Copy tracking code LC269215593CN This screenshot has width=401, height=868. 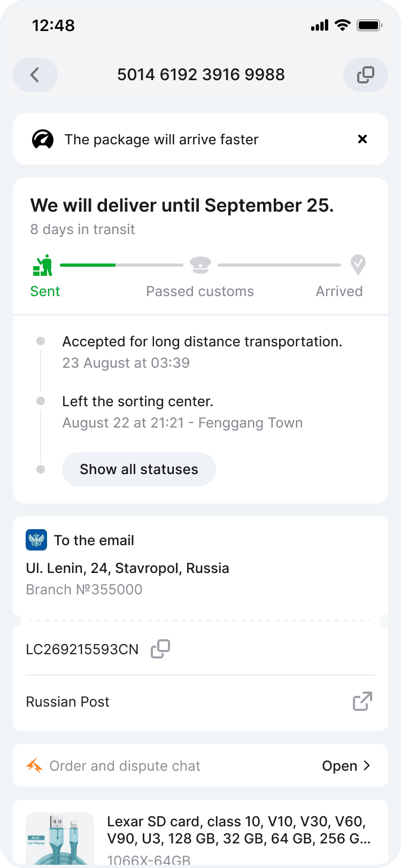160,649
